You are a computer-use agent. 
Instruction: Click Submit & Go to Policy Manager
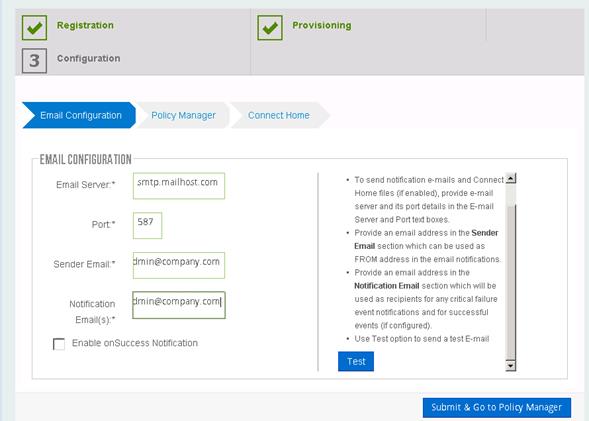(x=497, y=407)
